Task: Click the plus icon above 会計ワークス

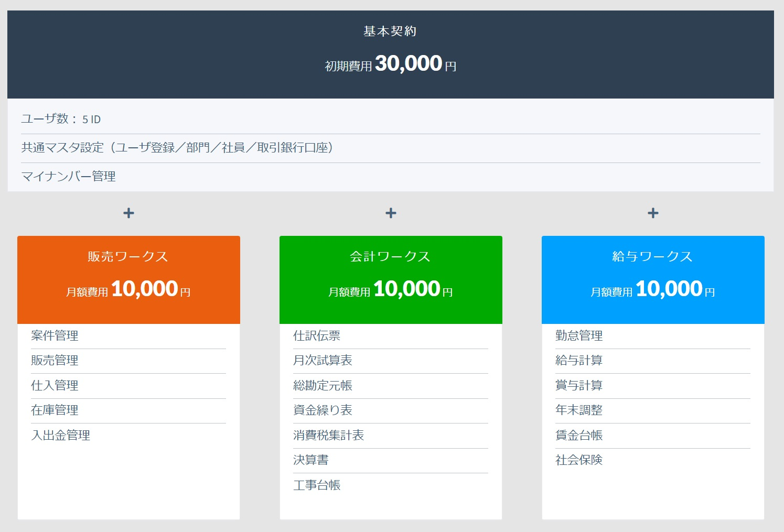Action: [391, 213]
